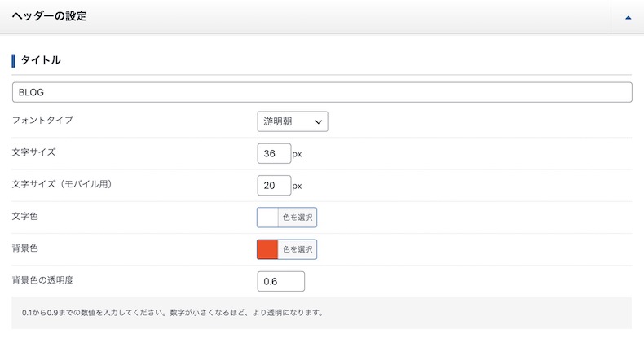Screen dimensions: 644x343
Task: Click the タイトル section heading
Action: coord(41,60)
